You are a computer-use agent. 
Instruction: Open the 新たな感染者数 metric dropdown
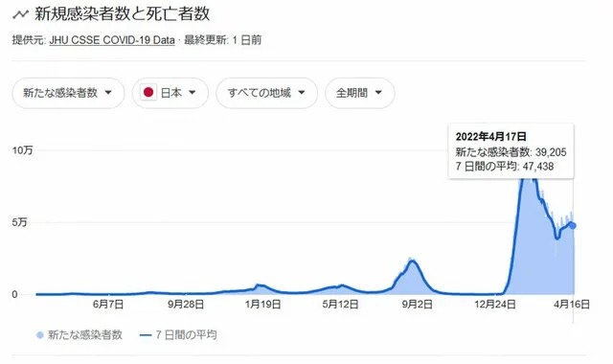coord(68,93)
